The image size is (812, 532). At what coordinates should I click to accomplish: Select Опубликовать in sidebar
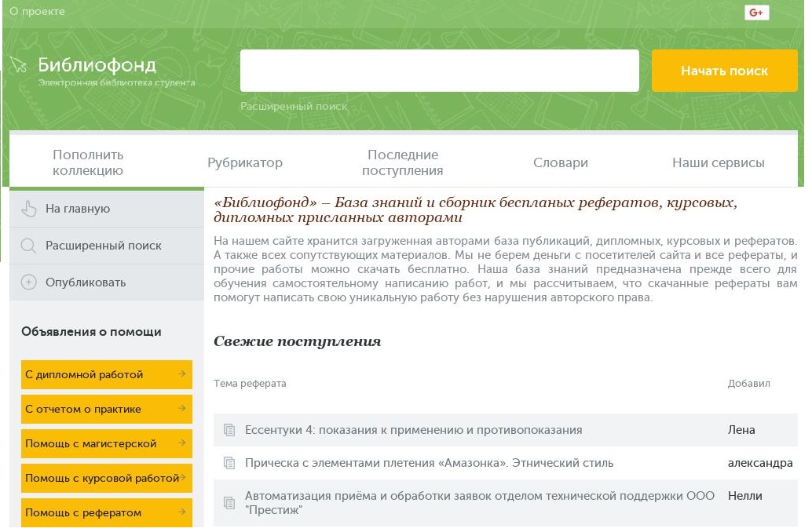[107, 282]
